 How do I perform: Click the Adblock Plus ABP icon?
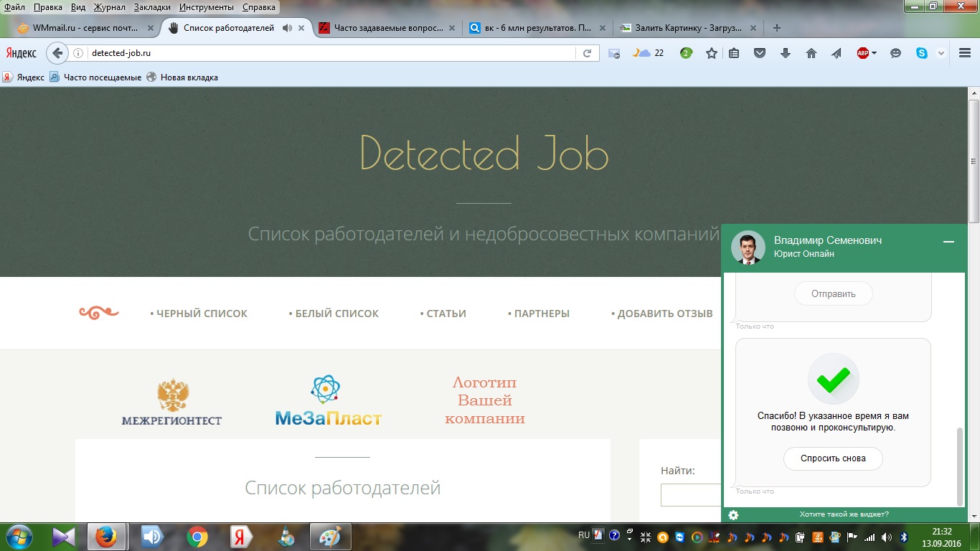click(862, 53)
